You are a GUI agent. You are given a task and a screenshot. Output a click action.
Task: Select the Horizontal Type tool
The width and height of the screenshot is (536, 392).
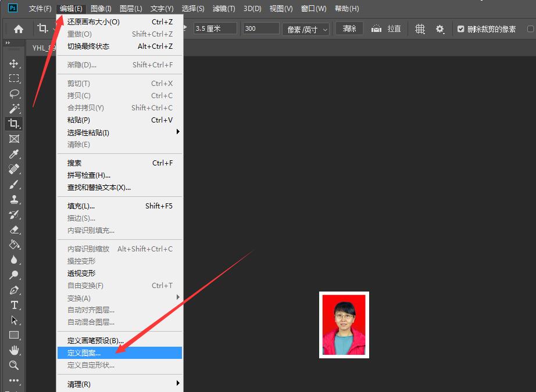click(x=14, y=305)
